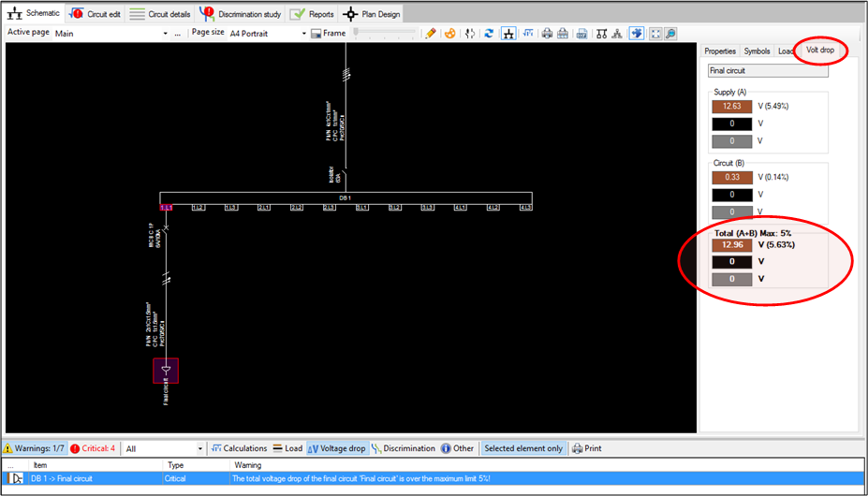Toggle the Discrimination warning filter
The width and height of the screenshot is (868, 496).
pos(403,448)
